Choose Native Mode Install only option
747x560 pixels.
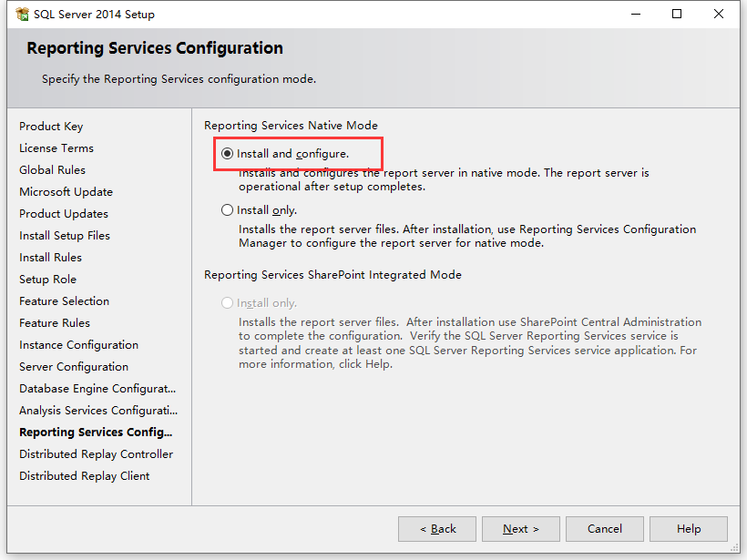click(227, 210)
